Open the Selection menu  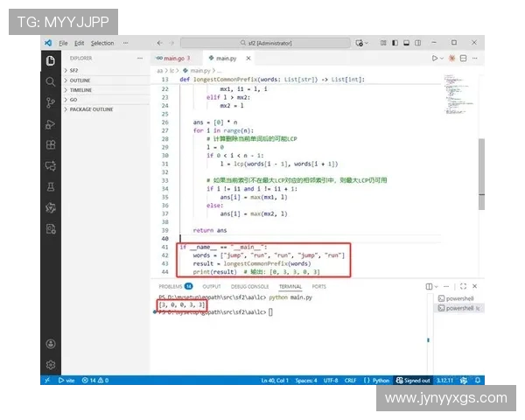point(102,43)
